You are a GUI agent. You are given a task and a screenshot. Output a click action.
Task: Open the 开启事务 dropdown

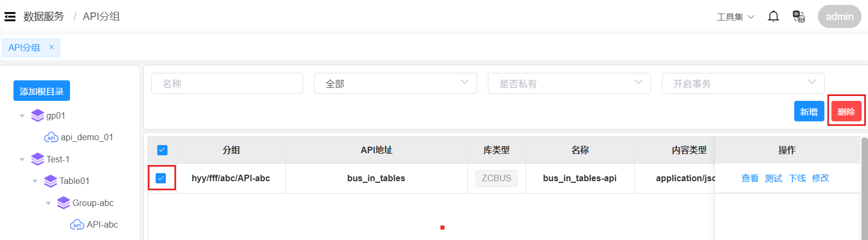pyautogui.click(x=743, y=84)
